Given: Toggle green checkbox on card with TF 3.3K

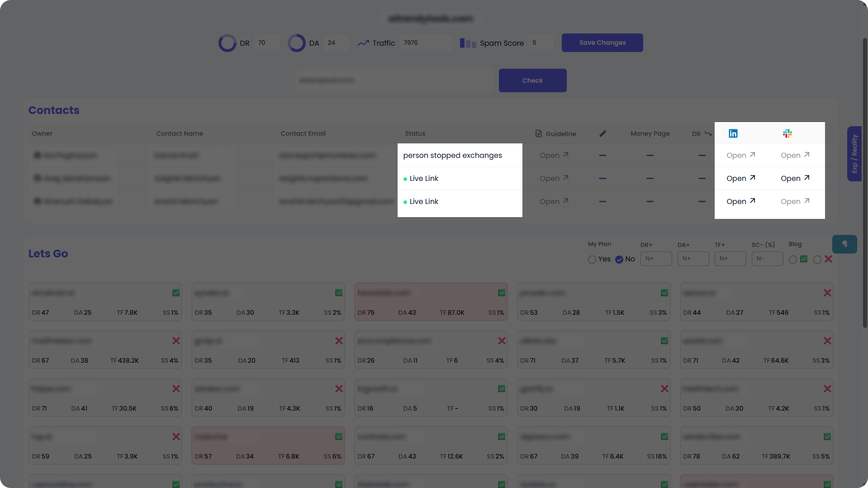Looking at the screenshot, I should 339,293.
